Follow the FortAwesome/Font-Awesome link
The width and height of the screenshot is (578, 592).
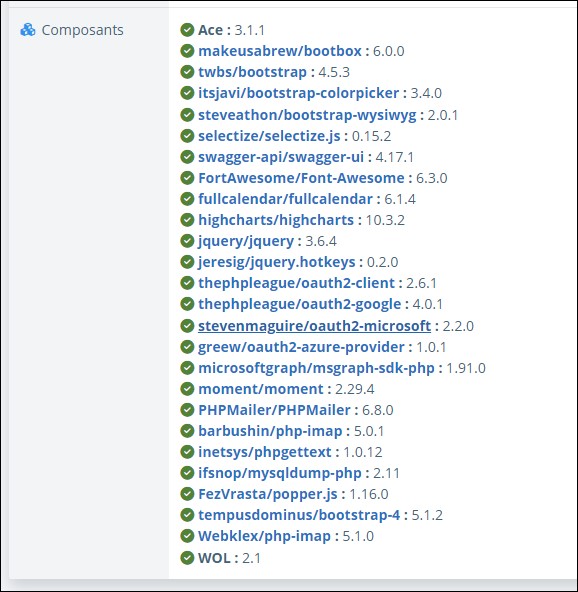(x=301, y=178)
